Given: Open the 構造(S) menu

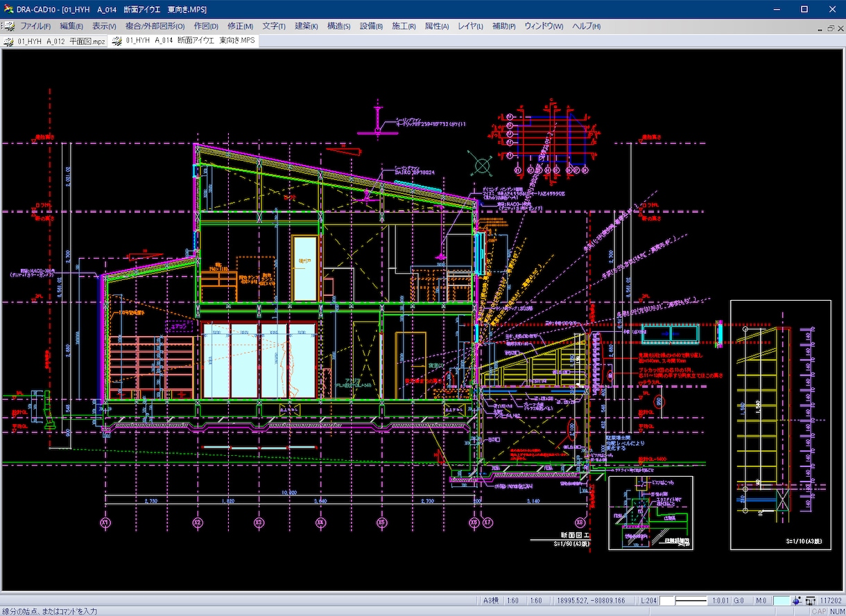Looking at the screenshot, I should [x=338, y=26].
